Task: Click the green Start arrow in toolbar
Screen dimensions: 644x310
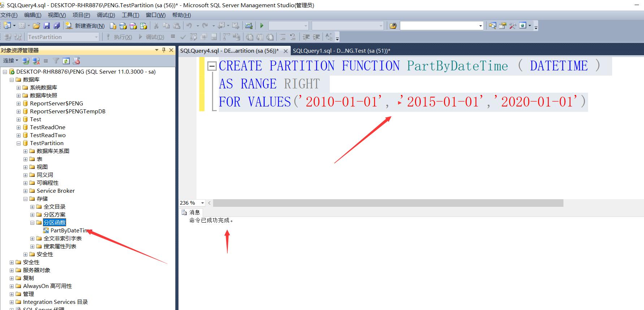Action: pos(262,26)
